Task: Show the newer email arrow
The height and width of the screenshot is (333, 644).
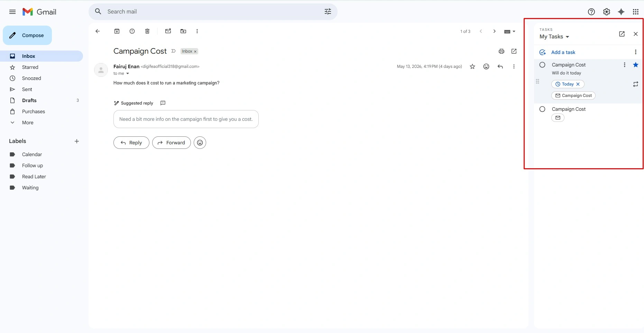Action: click(481, 31)
